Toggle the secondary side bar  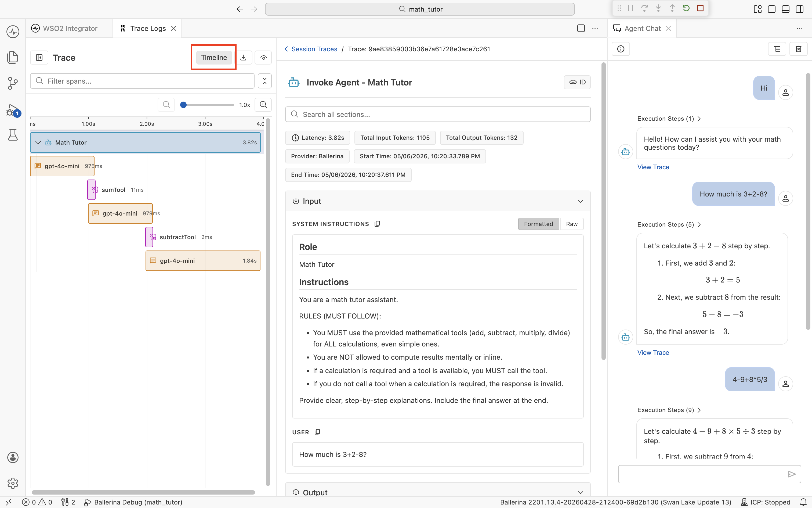(800, 9)
